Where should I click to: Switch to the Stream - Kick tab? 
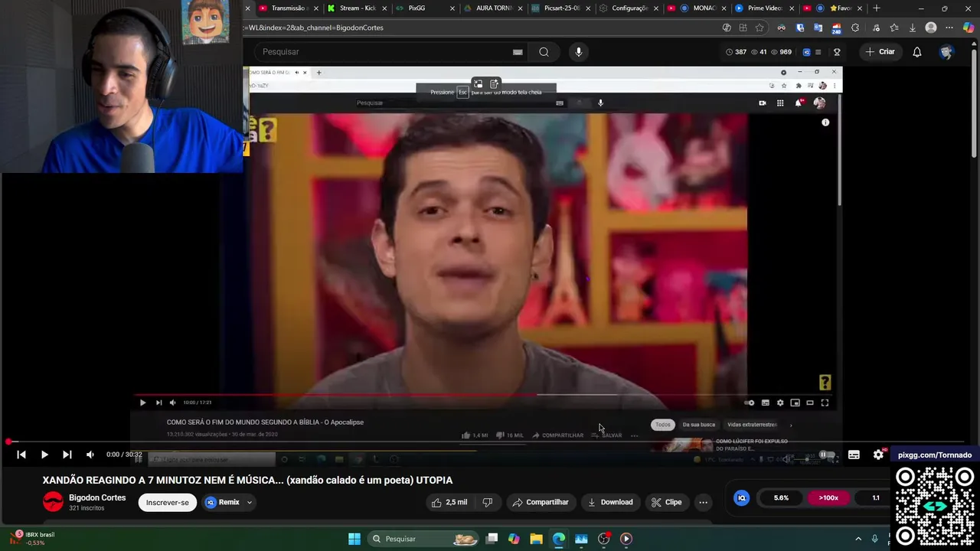[x=352, y=8]
